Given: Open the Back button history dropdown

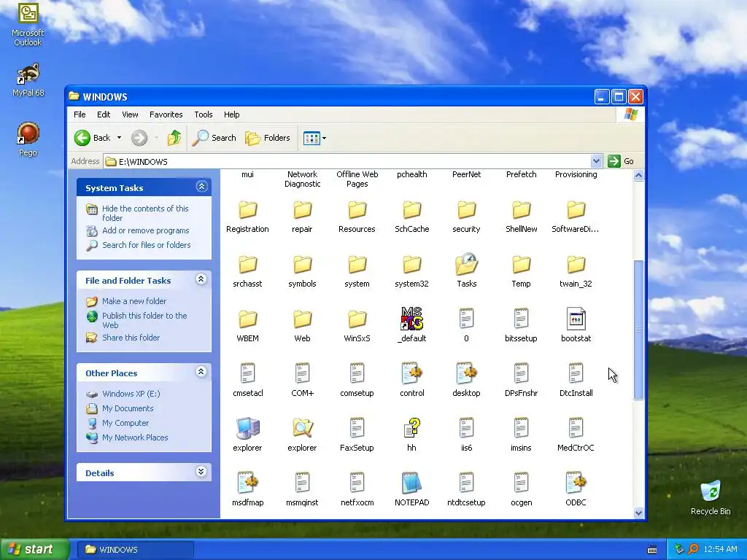Looking at the screenshot, I should [x=119, y=138].
